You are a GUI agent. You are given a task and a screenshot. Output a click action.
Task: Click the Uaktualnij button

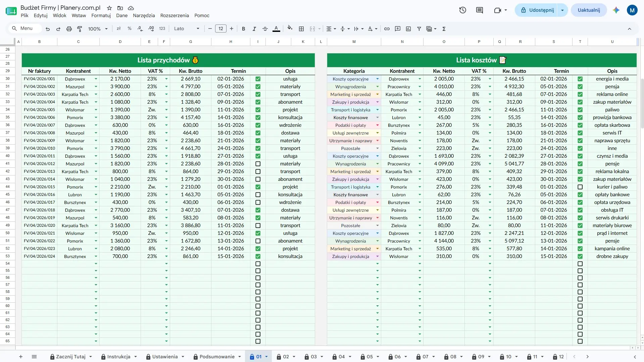click(589, 10)
